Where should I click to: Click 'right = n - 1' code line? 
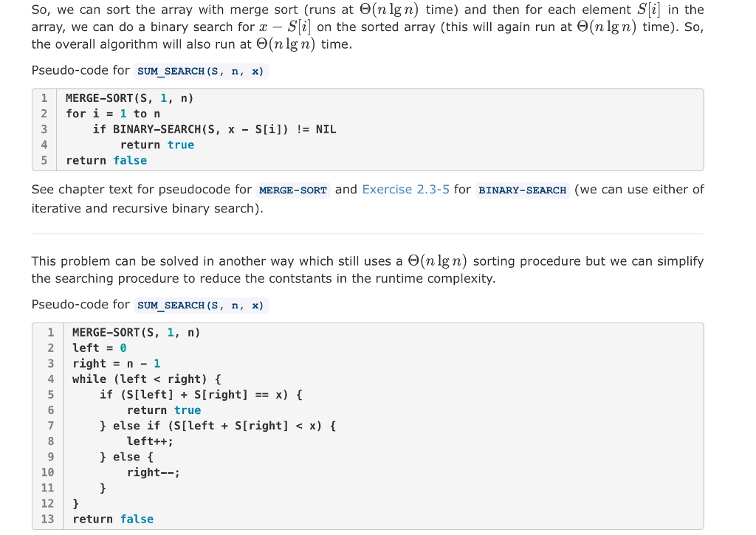pos(117,363)
